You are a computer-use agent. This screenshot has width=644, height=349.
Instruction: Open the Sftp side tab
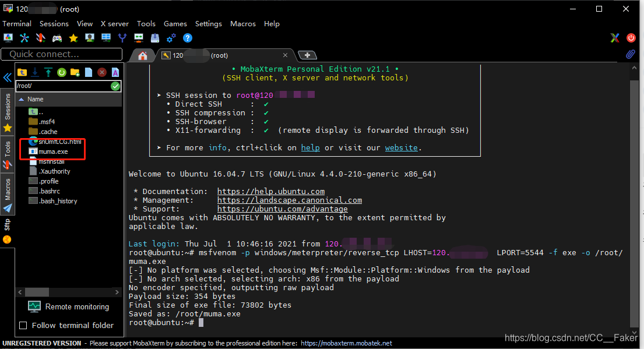[x=8, y=231]
